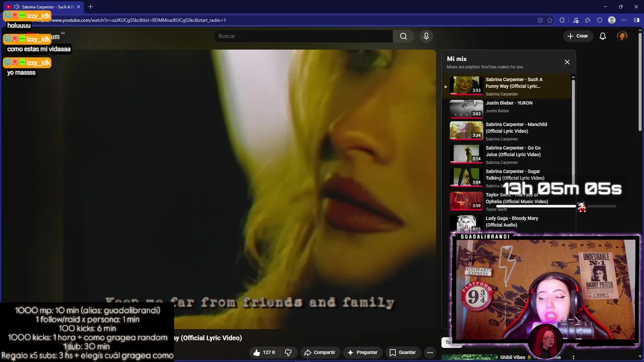Select the Sabrina Carpenter - Such A Funny Way tab
Screen dimensions: 644x362
point(48,7)
